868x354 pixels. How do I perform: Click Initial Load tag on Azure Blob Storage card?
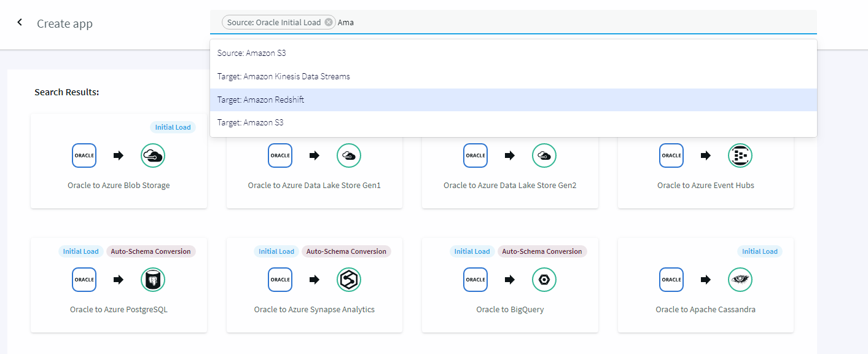[173, 127]
